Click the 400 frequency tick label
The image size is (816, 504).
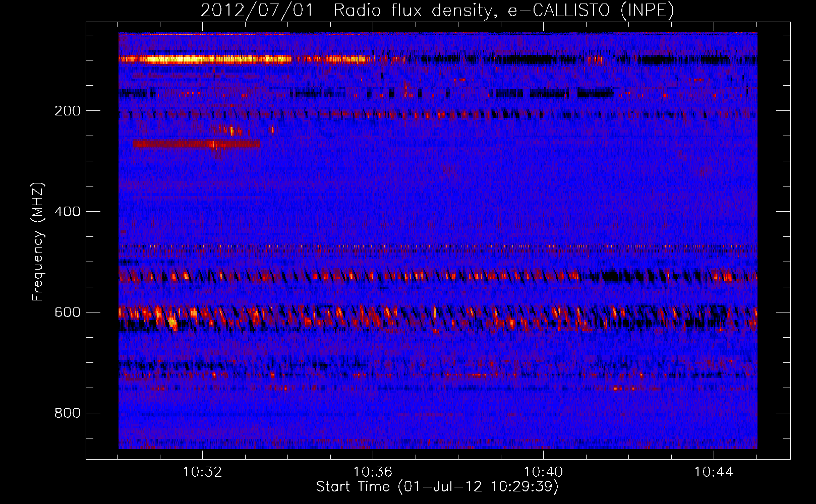pyautogui.click(x=68, y=212)
